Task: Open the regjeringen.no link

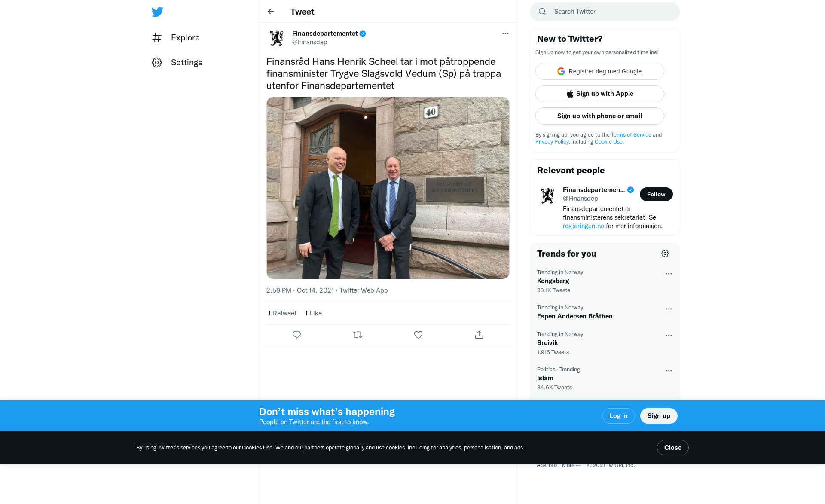Action: [x=583, y=226]
